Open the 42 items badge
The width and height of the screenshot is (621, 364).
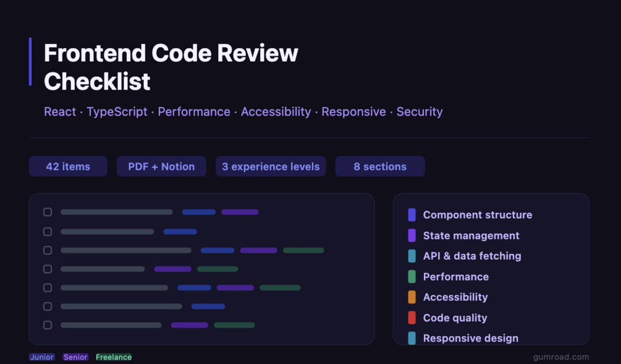pos(68,166)
